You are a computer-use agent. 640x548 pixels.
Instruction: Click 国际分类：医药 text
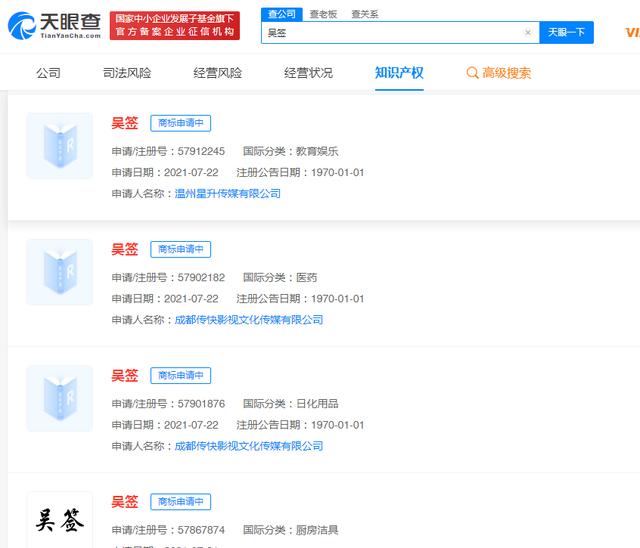tap(280, 277)
